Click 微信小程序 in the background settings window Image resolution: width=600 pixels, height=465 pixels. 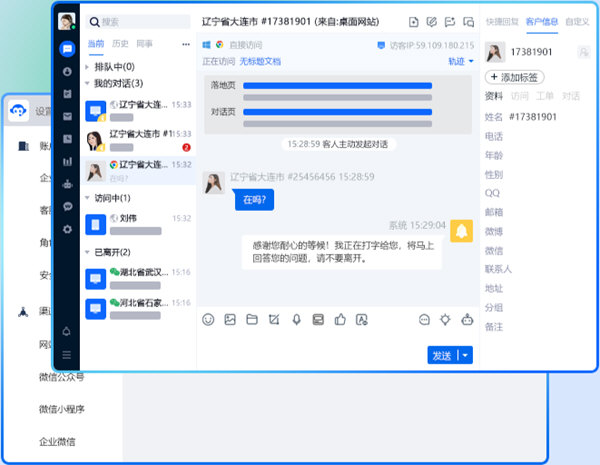62,409
